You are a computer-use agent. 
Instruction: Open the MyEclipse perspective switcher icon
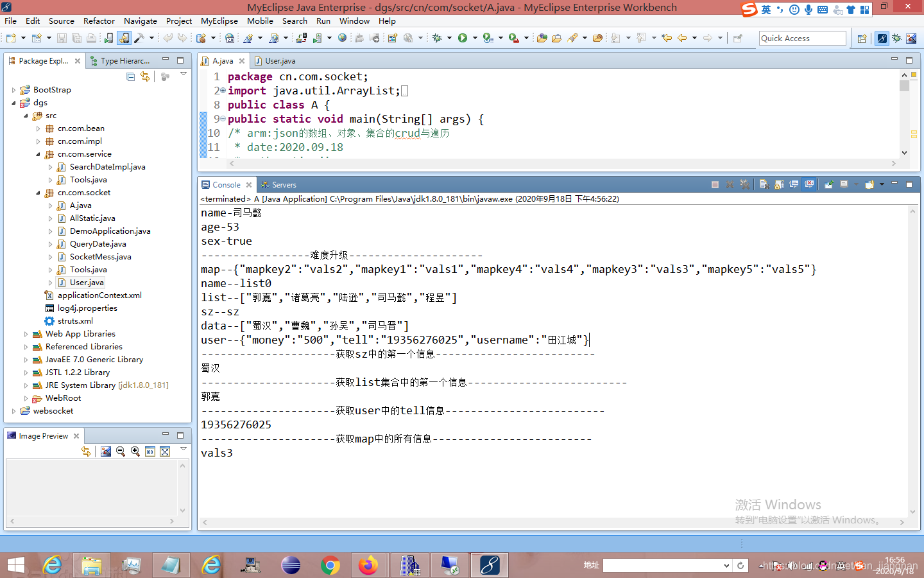pyautogui.click(x=881, y=38)
